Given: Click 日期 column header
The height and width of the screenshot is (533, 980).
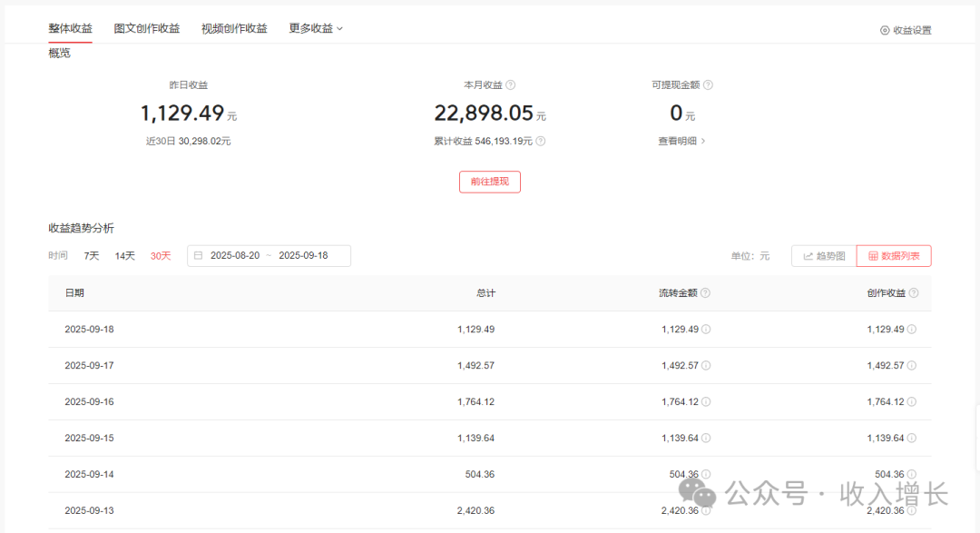Looking at the screenshot, I should pos(74,292).
